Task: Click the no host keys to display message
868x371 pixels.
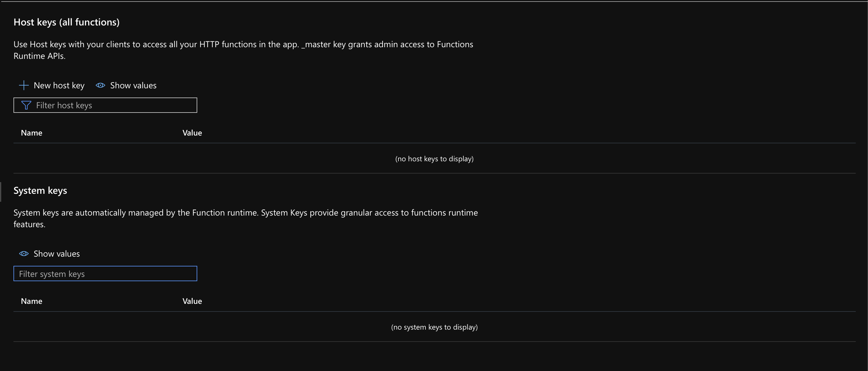Action: [434, 159]
